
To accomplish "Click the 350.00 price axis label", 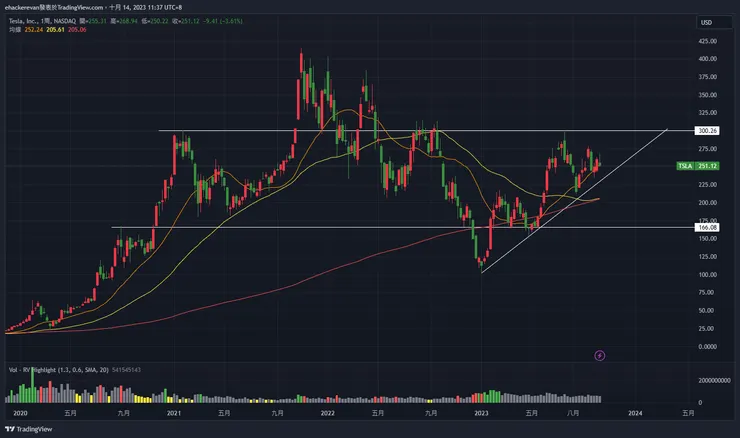I will click(707, 95).
